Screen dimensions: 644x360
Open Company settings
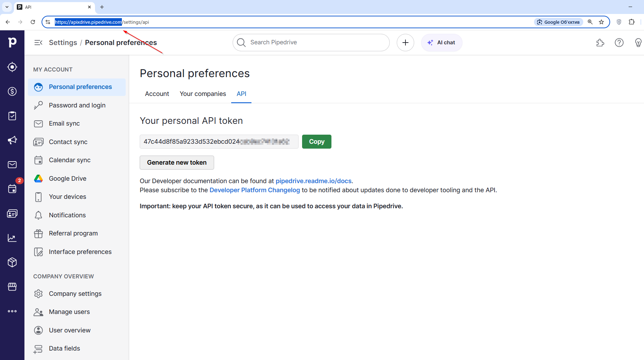pos(77,294)
